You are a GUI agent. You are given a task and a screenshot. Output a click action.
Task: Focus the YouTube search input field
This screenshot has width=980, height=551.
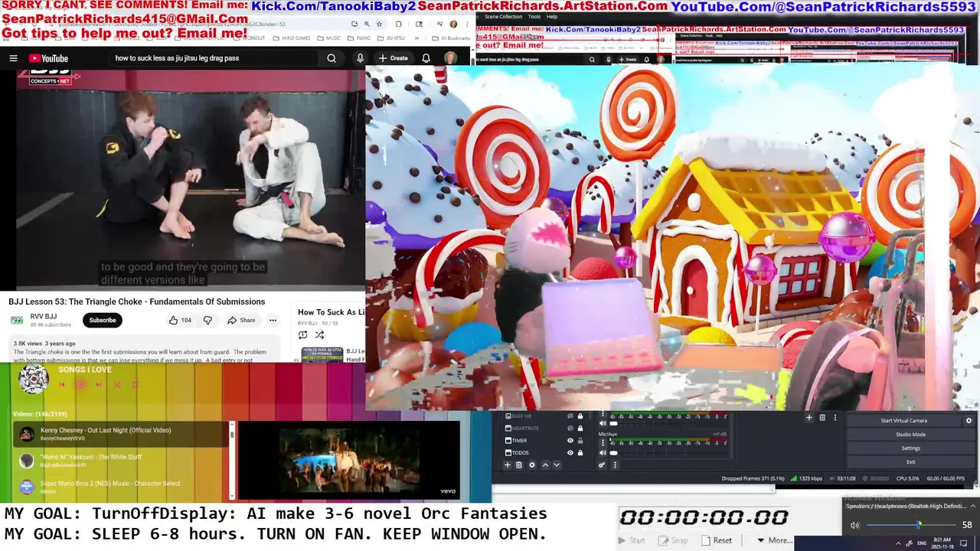(x=214, y=58)
